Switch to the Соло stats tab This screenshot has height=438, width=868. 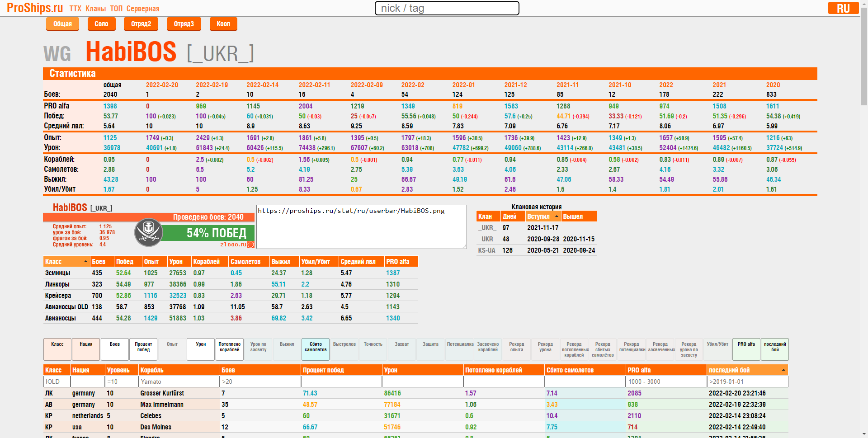101,24
